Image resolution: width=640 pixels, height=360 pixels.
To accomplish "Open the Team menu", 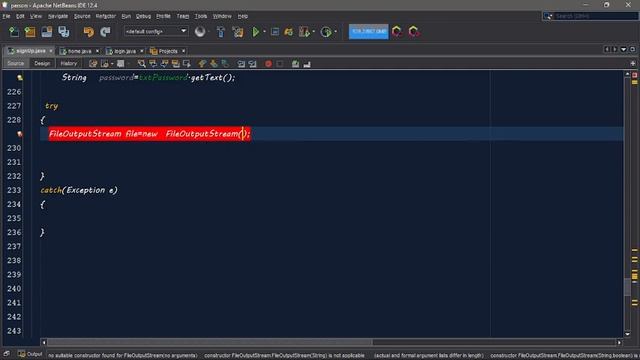I will tap(183, 16).
